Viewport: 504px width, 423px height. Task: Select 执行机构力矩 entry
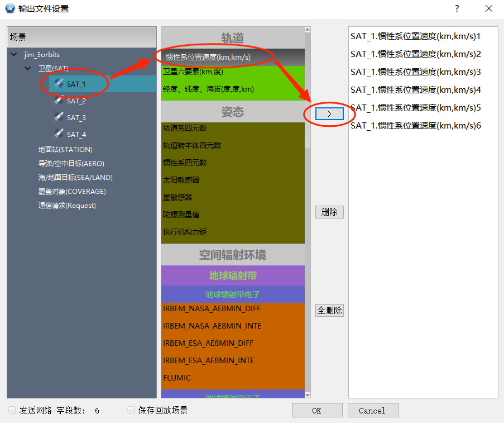[233, 232]
